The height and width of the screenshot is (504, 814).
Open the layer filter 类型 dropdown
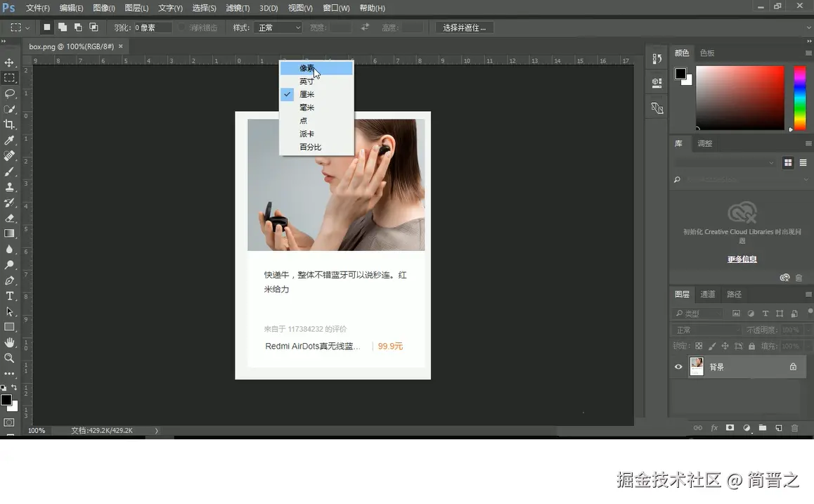(x=698, y=314)
